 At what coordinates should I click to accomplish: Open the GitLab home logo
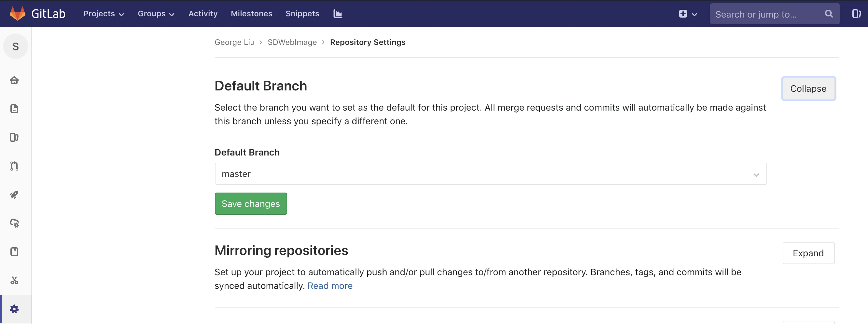coord(38,13)
